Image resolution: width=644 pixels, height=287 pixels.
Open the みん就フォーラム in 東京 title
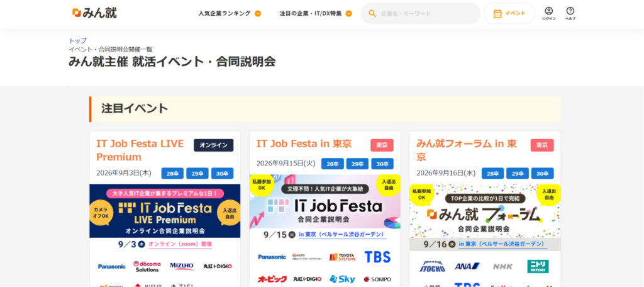pyautogui.click(x=467, y=150)
